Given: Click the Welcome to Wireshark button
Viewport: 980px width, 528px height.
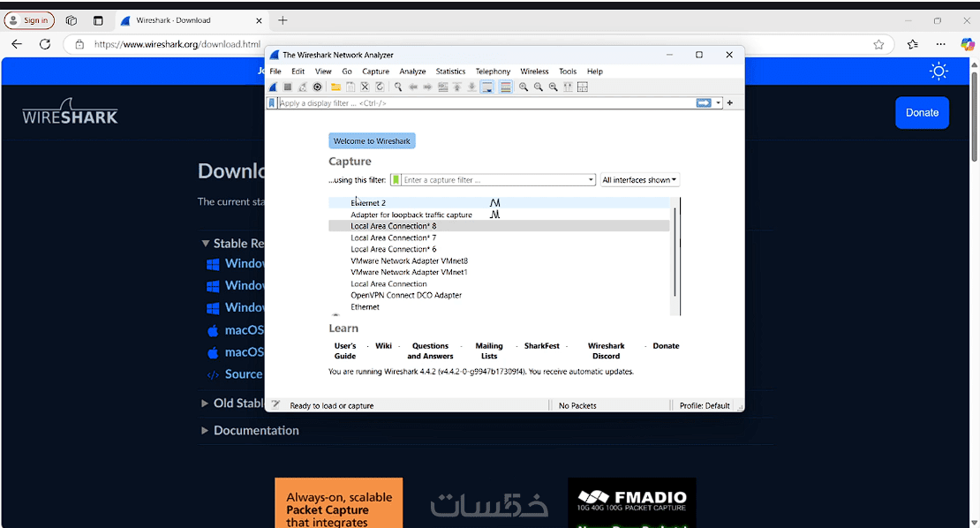Looking at the screenshot, I should 372,141.
